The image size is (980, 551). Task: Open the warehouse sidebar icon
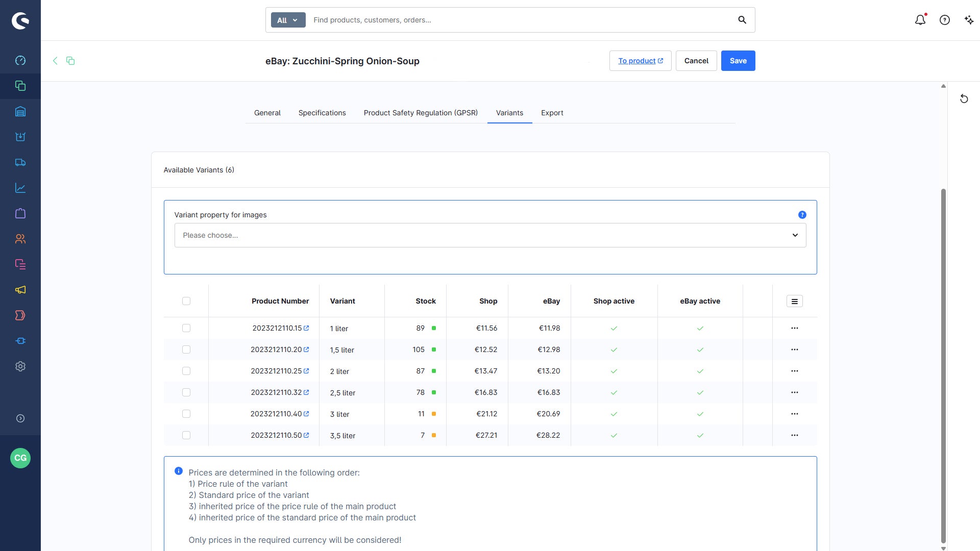20,112
